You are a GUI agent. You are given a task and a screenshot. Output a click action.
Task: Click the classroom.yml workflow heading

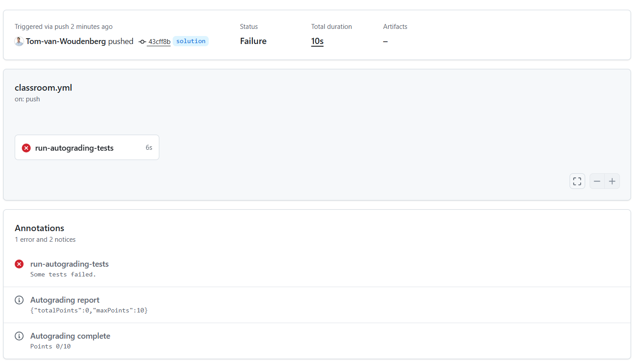point(43,88)
